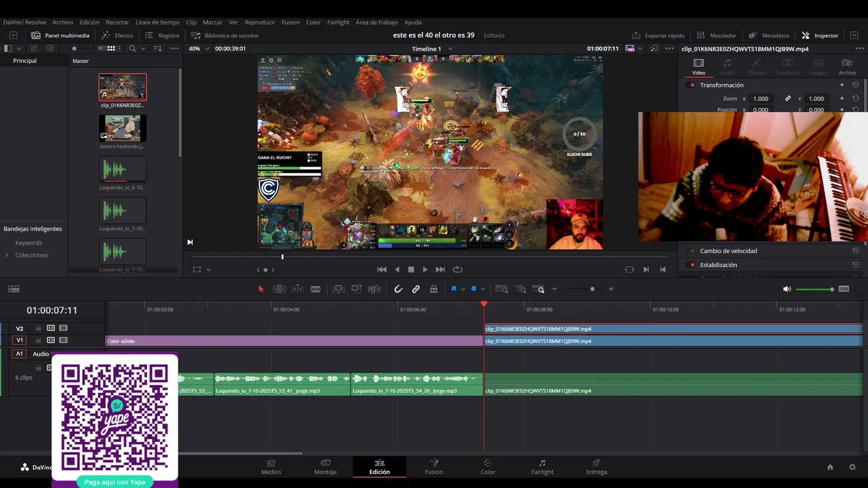
Task: Click the timeline zoom-out minus button
Action: [554, 289]
